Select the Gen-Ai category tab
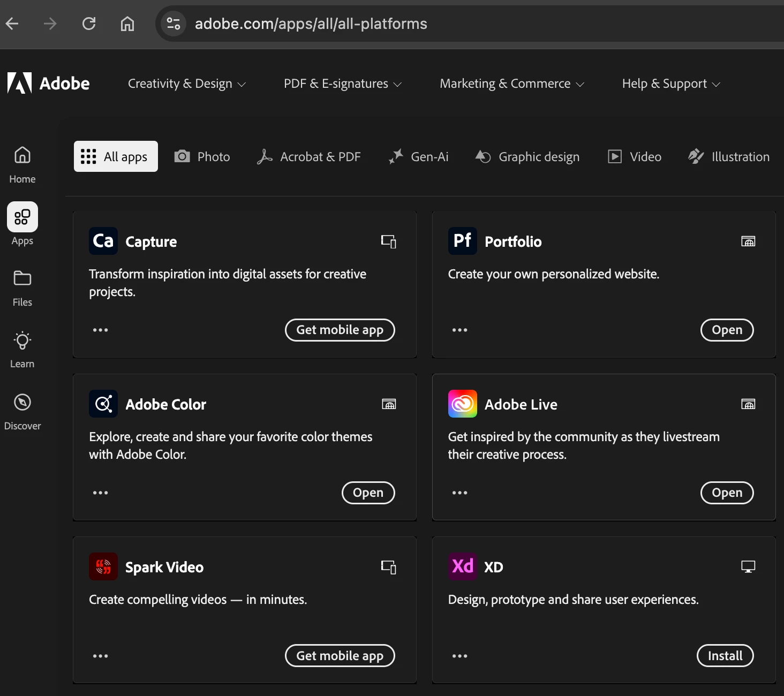The width and height of the screenshot is (784, 696). click(x=419, y=157)
